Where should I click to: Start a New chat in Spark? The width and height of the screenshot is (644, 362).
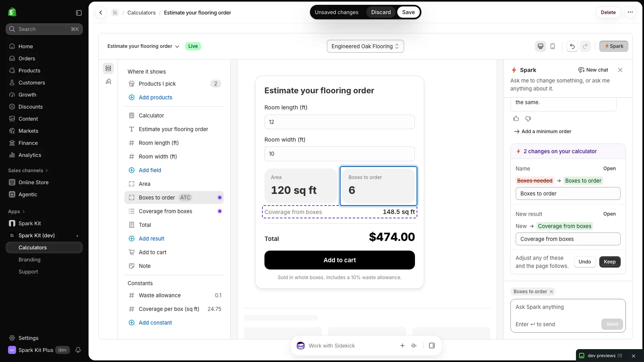coord(593,70)
